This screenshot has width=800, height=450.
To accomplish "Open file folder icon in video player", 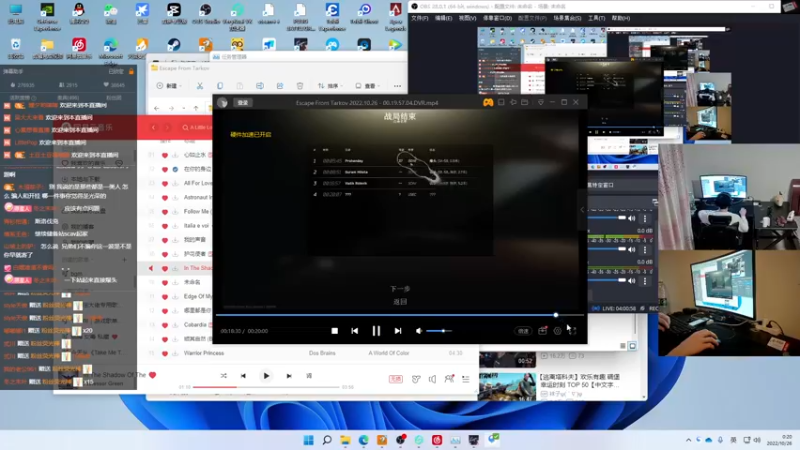I will [524, 103].
